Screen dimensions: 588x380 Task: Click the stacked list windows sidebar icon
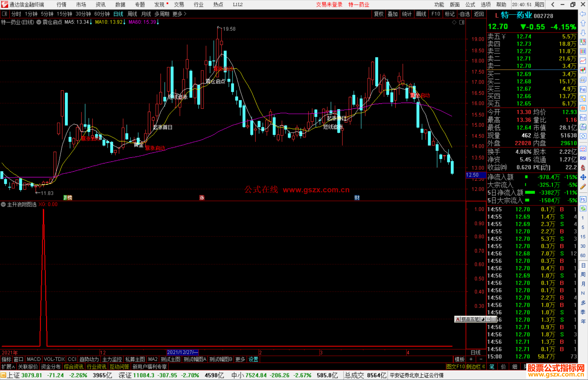583,80
